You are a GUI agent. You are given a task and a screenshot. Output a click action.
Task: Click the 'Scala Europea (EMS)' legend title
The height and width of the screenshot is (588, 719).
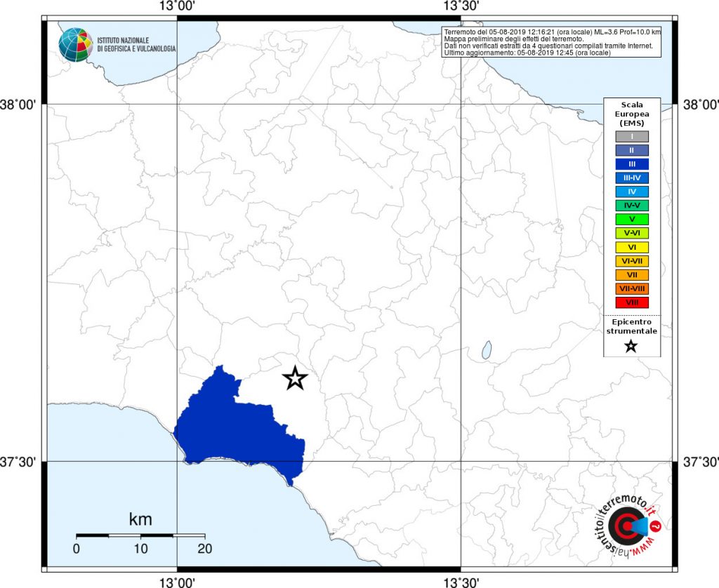point(632,114)
